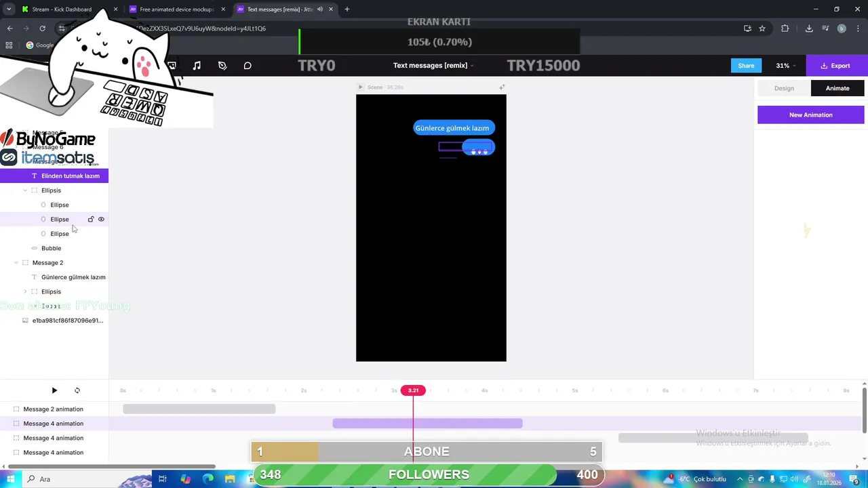Viewport: 868px width, 488px height.
Task: Open the Text messages [remix] title dropdown
Action: click(433, 66)
